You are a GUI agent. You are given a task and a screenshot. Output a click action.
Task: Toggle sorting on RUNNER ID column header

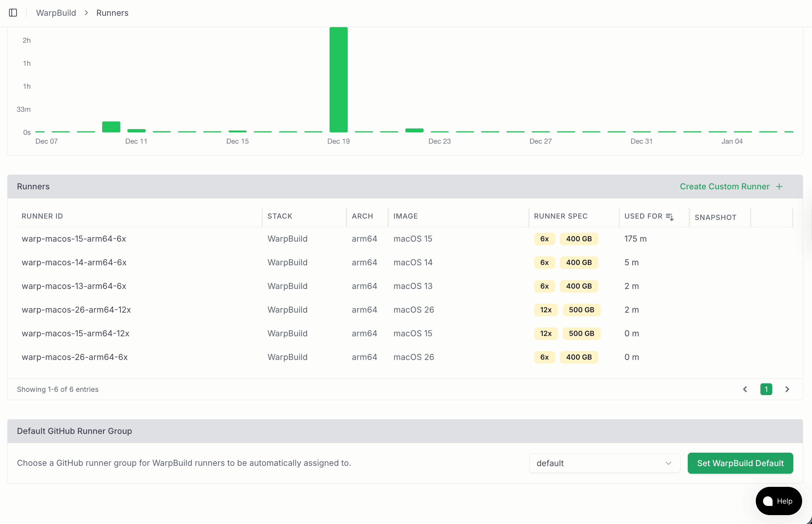pos(42,216)
